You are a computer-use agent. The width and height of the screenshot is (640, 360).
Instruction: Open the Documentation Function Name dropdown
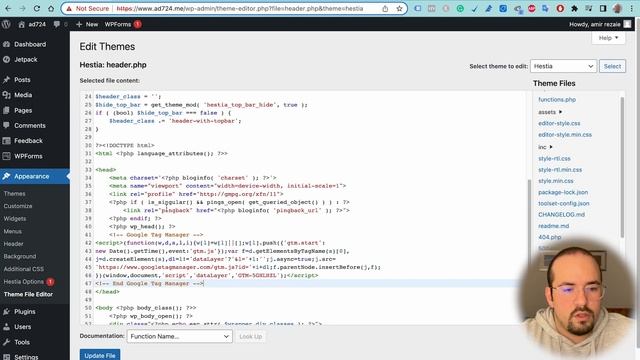coord(180,336)
